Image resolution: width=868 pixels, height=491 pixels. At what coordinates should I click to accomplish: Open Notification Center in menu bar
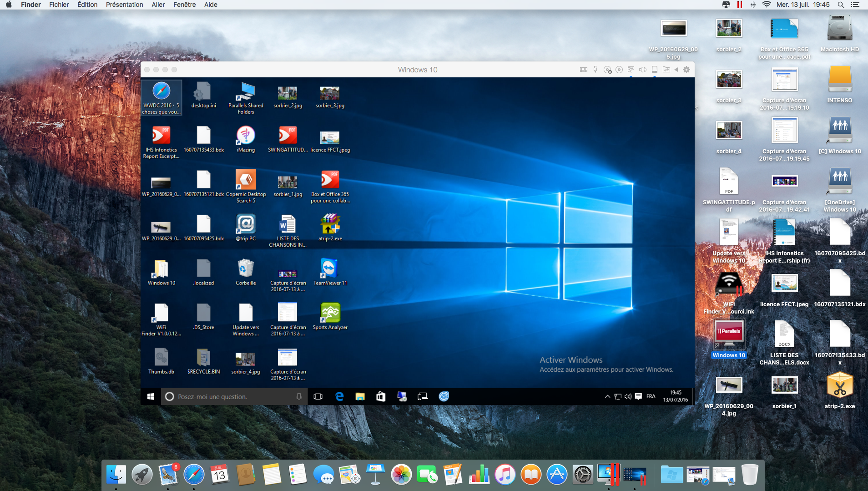(855, 5)
